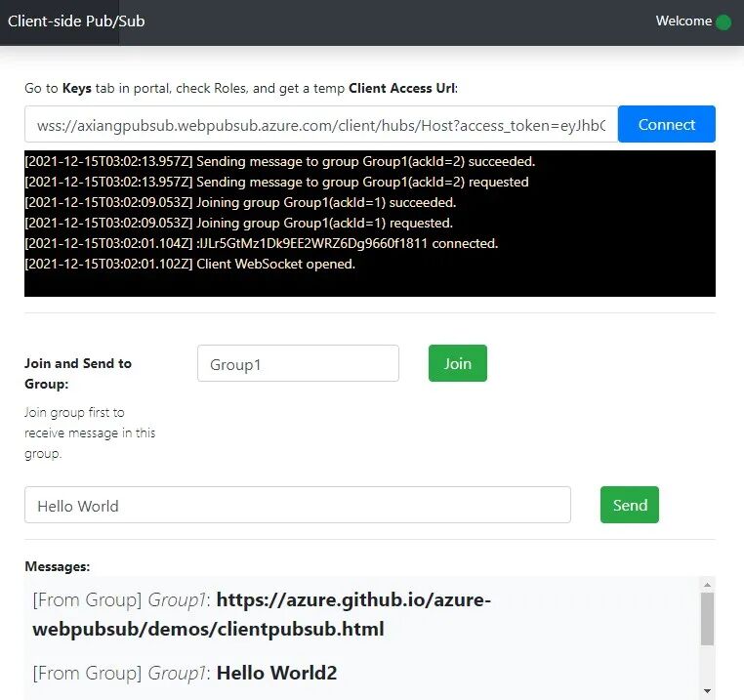This screenshot has height=700, width=744.
Task: Click the 'Join group first to receive' hint text
Action: point(90,432)
